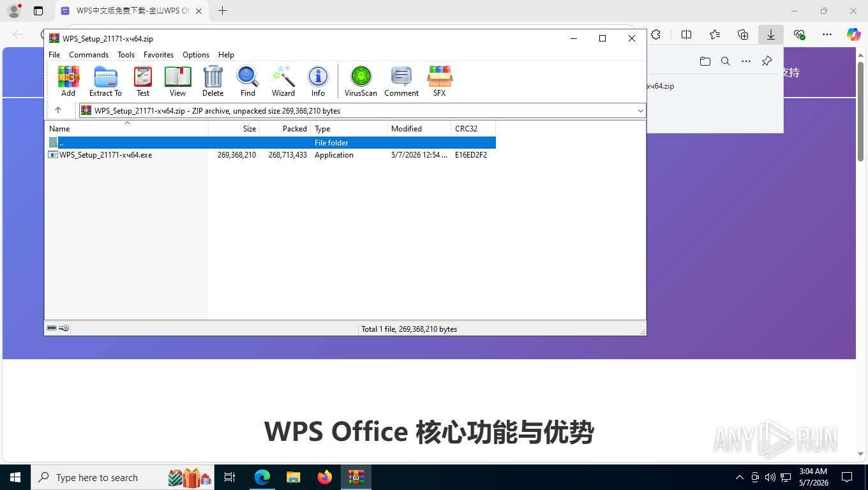Add an archive Comment
Screen dimensions: 868x490
coord(401,81)
